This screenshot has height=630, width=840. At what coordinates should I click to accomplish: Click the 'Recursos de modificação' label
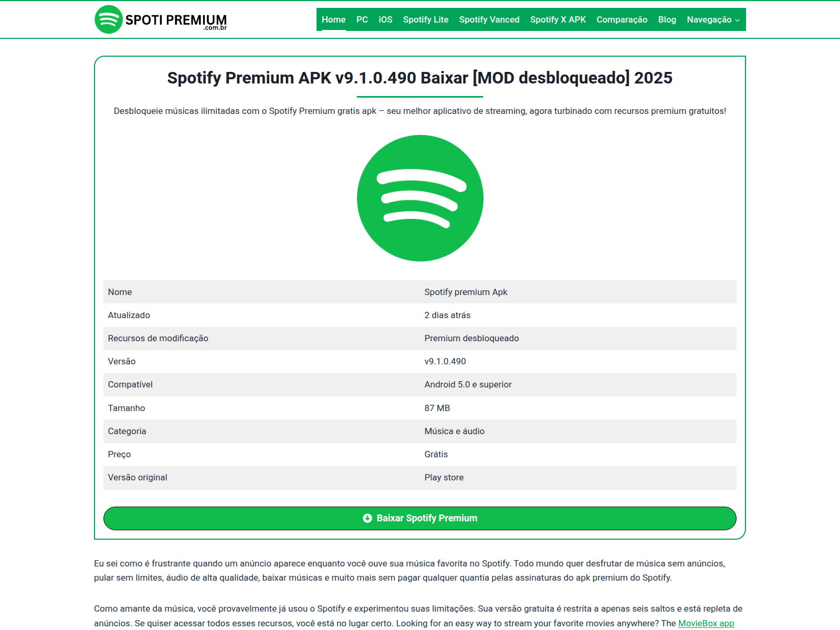pyautogui.click(x=158, y=338)
